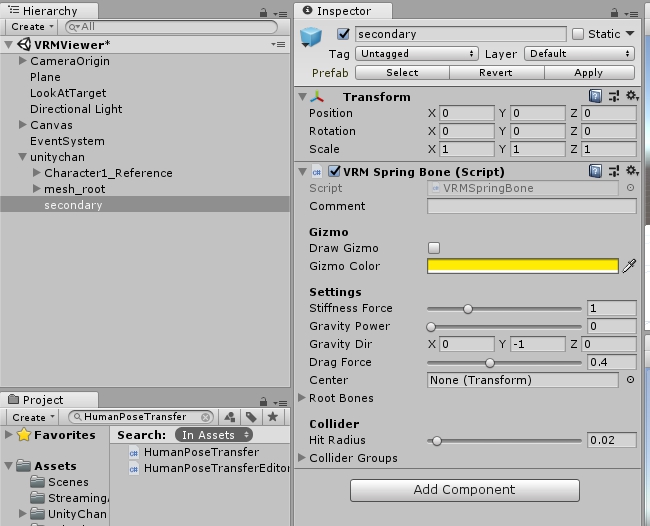The image size is (650, 526).
Task: Open VRM Spring Bone gear settings menu
Action: 632,171
